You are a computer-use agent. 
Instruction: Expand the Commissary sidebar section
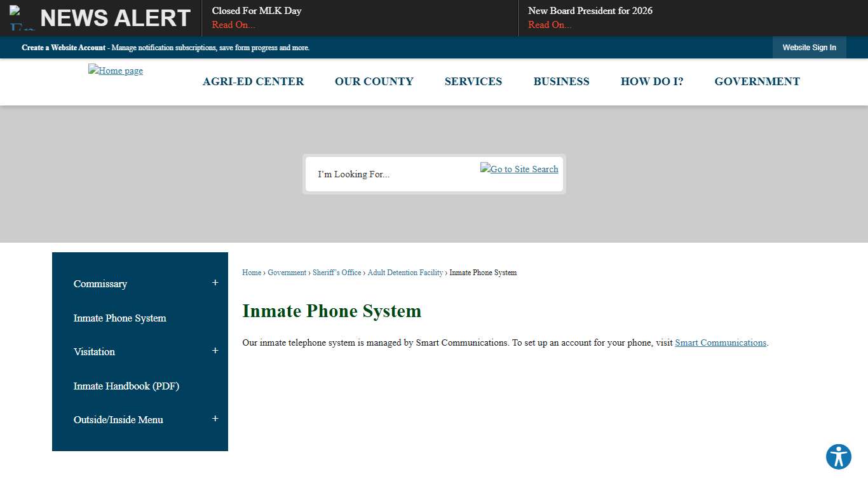[215, 282]
